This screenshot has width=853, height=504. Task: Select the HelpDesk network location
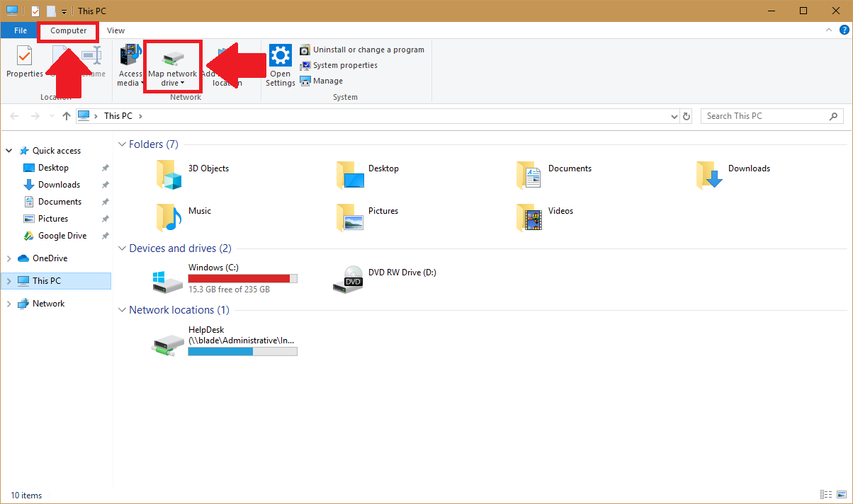coord(169,343)
